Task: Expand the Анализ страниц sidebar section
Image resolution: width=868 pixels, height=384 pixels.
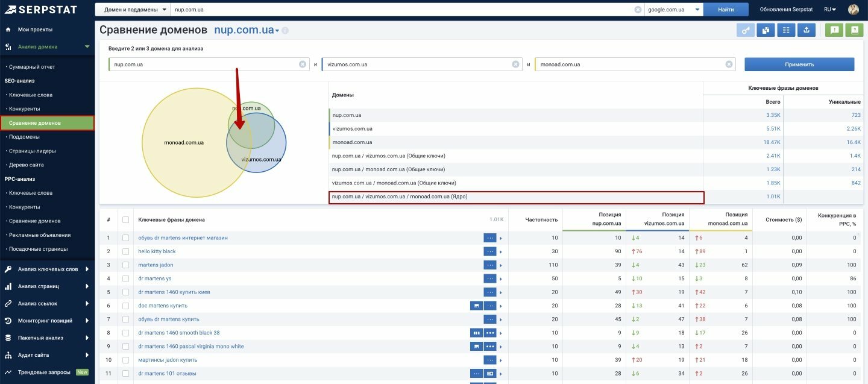Action: pyautogui.click(x=87, y=287)
